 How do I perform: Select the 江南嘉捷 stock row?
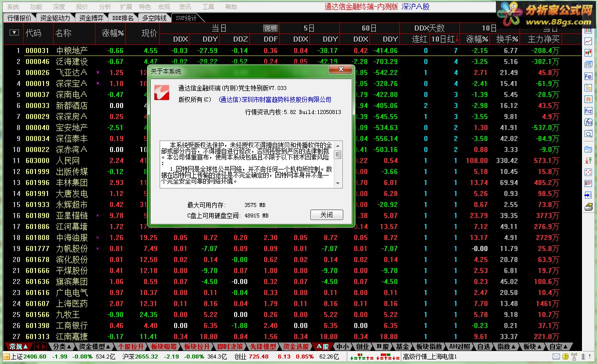point(292,336)
